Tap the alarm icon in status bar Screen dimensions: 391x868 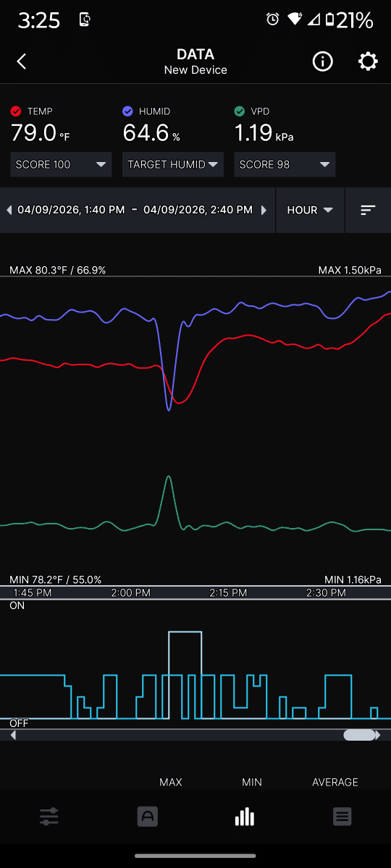(273, 20)
